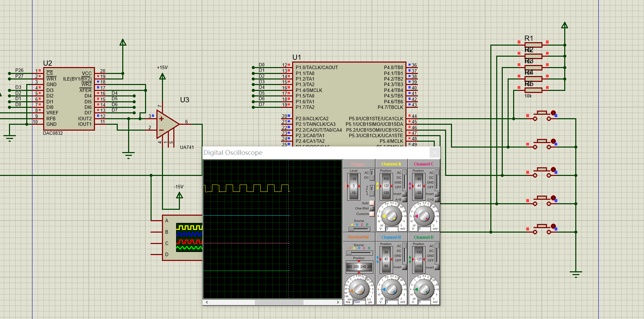Select the U3 UA741 op-amp symbol
644x319 pixels.
click(x=168, y=124)
